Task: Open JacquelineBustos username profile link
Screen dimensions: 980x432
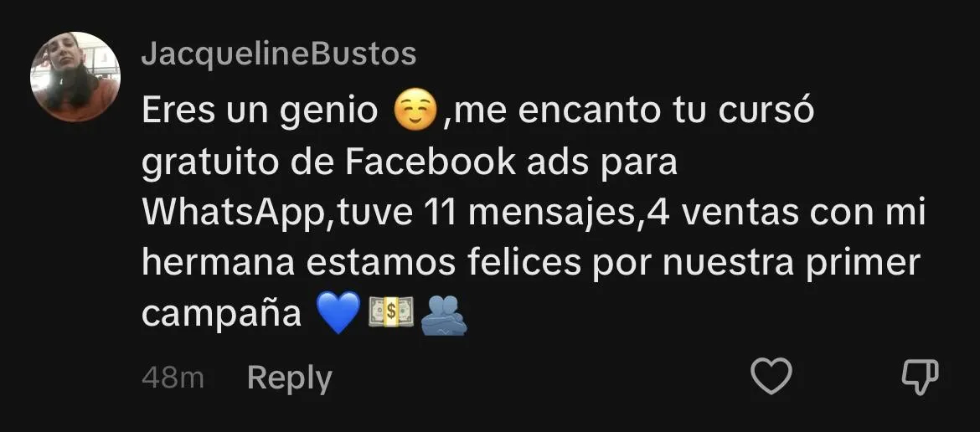Action: coord(279,54)
